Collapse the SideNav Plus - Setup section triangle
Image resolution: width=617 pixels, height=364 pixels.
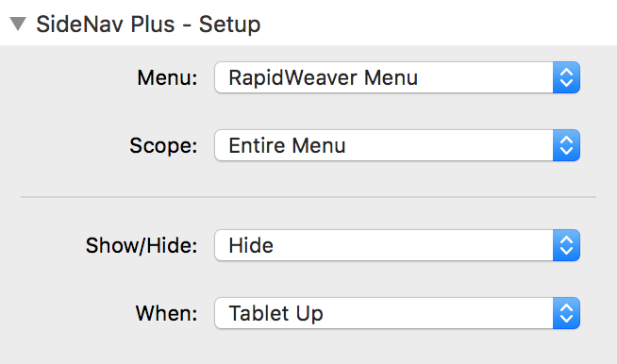coord(18,24)
